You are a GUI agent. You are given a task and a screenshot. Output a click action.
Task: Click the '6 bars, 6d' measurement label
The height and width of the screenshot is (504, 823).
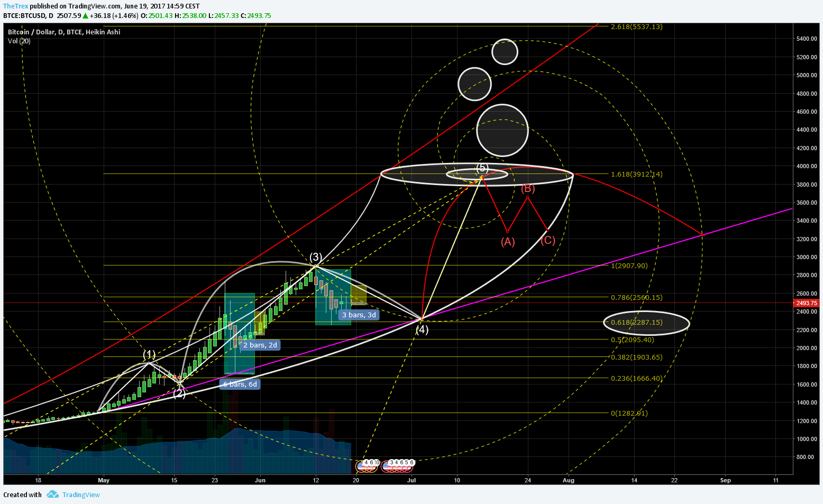click(240, 384)
